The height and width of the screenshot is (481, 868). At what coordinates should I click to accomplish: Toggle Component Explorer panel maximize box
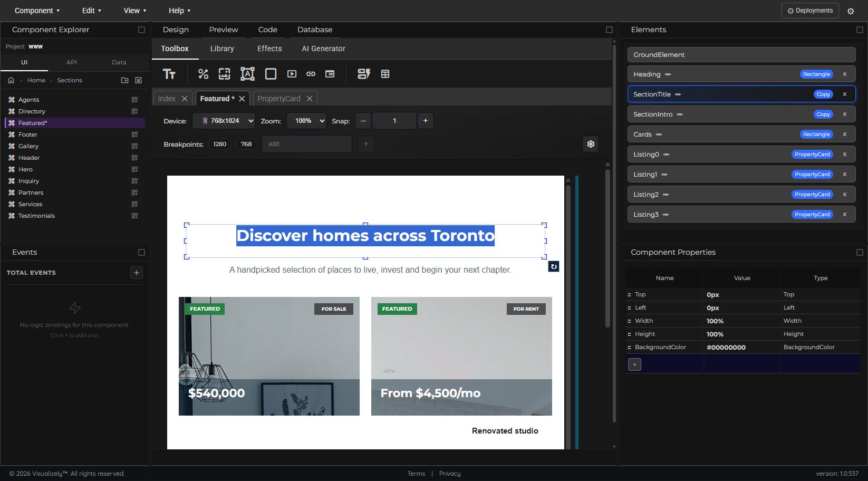click(x=141, y=30)
